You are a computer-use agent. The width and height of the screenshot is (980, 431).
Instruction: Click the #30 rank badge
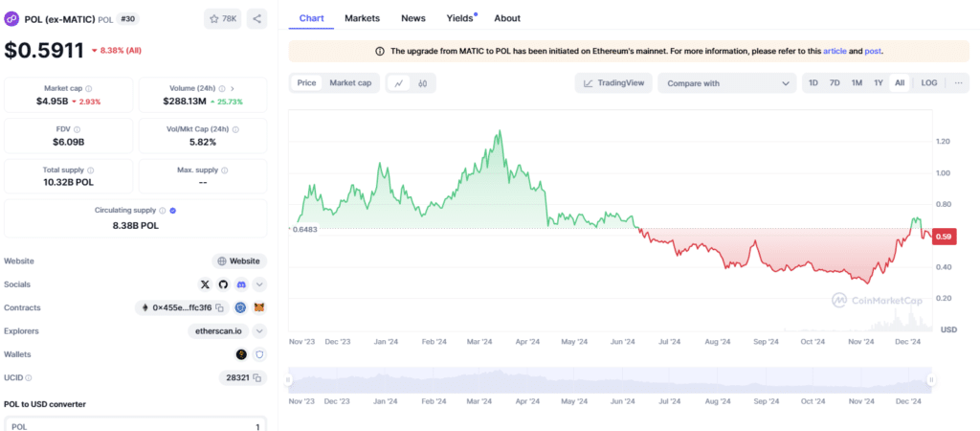[128, 19]
